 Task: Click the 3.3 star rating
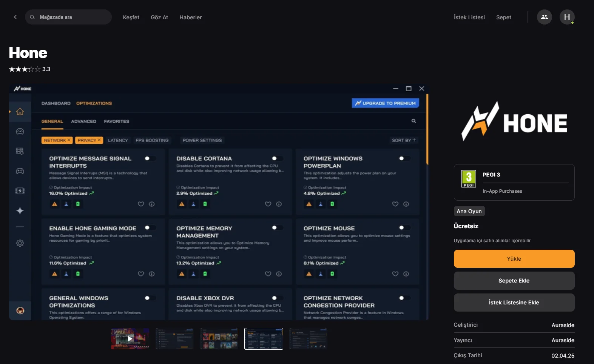[x=29, y=69]
